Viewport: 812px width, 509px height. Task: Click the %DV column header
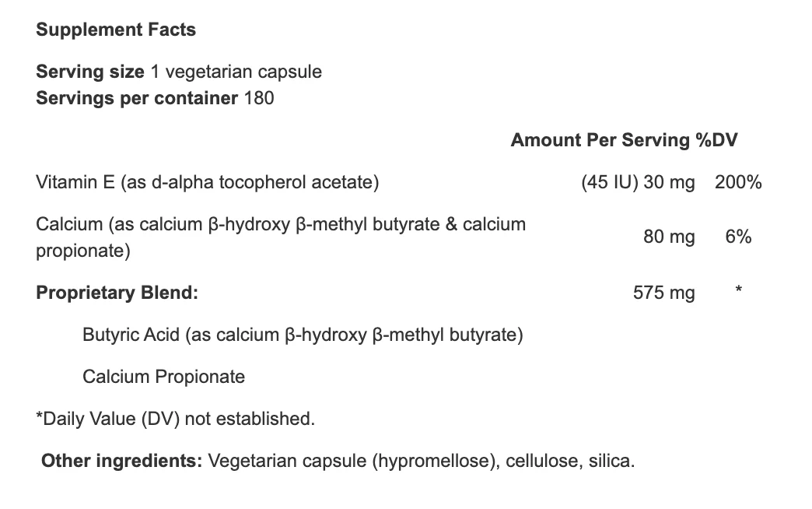point(716,140)
